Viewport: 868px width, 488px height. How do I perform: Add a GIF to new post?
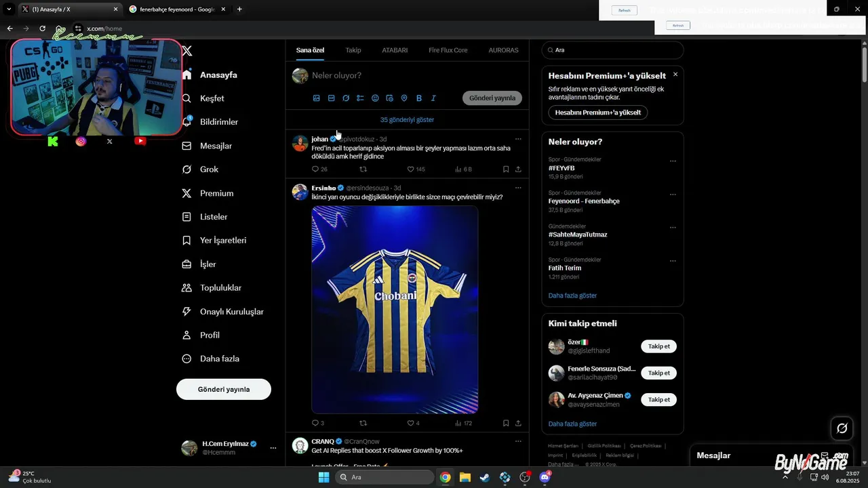(331, 98)
